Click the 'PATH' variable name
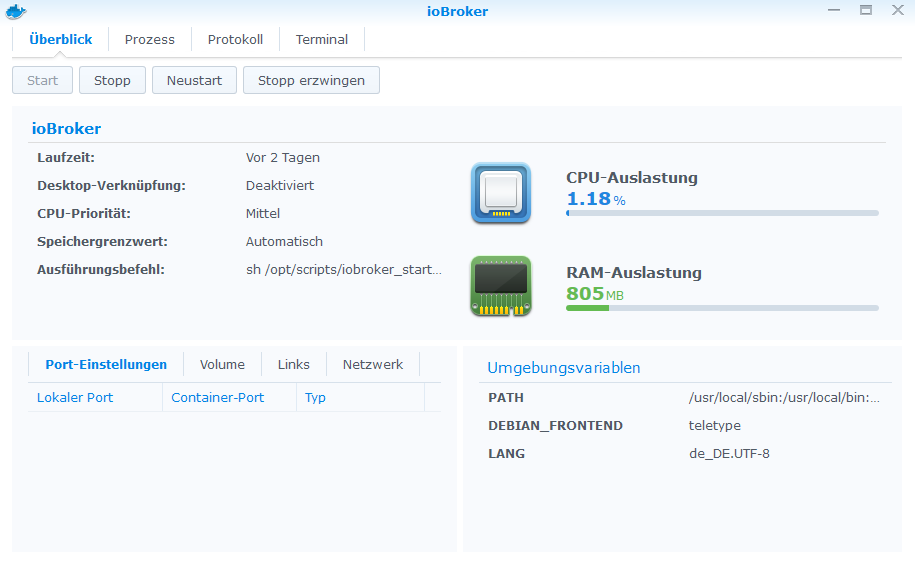This screenshot has width=915, height=561. [506, 398]
